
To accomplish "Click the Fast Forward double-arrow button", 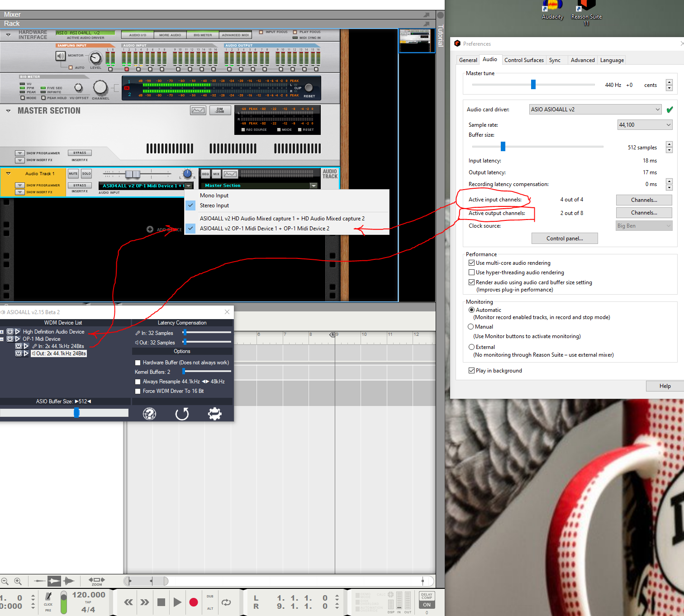I will (144, 602).
